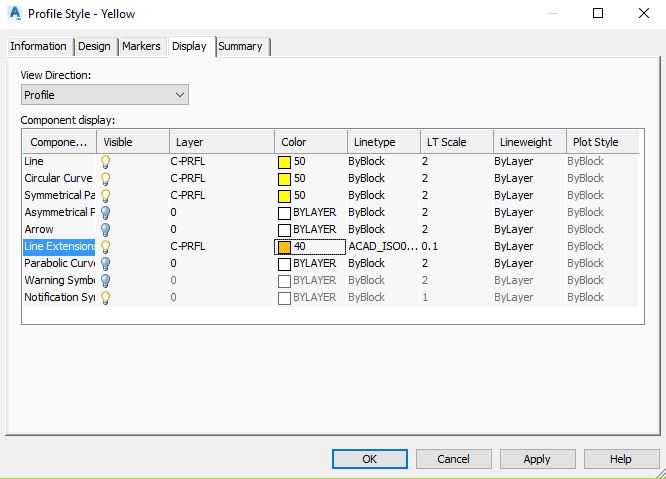The image size is (666, 479).
Task: Pick the color swatch for Circular Curve
Action: pos(284,179)
